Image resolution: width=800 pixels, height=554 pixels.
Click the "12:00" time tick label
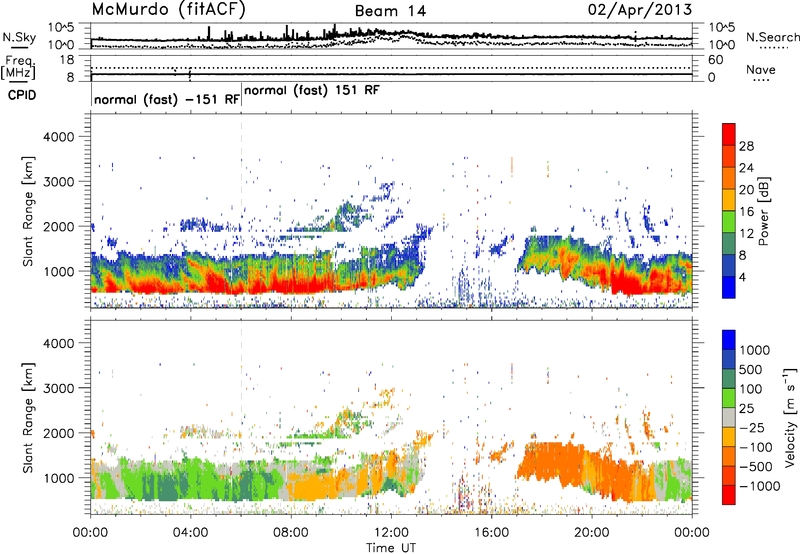(x=391, y=533)
